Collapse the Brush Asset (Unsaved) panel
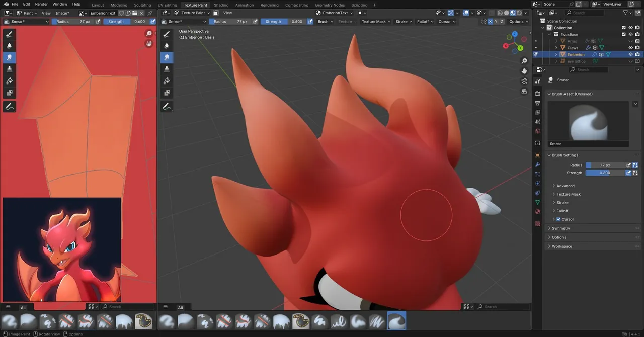Screen dimensions: 644x337 (x=572, y=94)
